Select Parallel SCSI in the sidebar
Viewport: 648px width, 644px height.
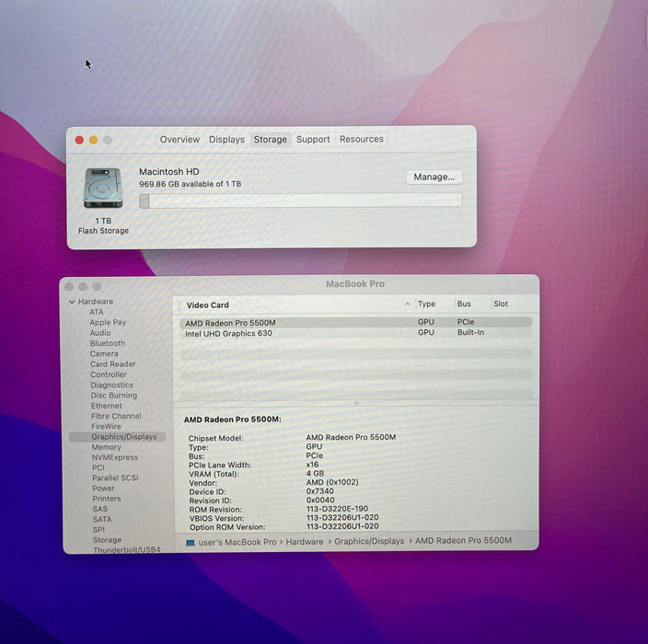coord(115,477)
